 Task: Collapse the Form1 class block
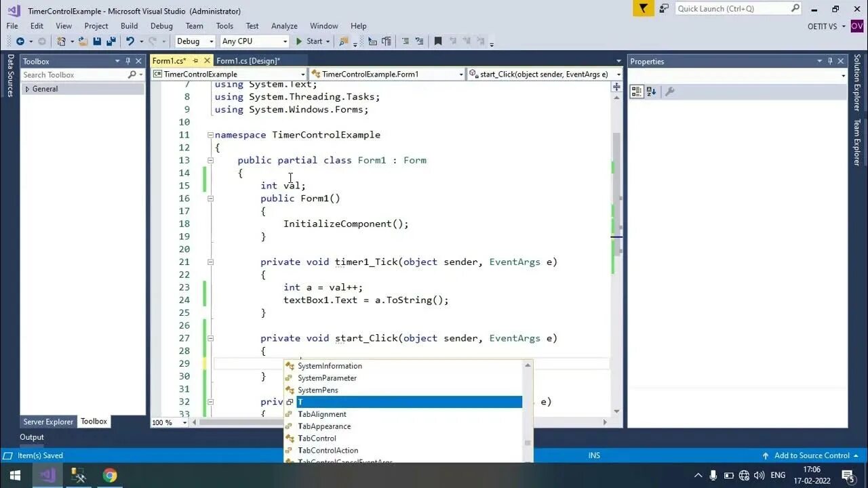(210, 161)
